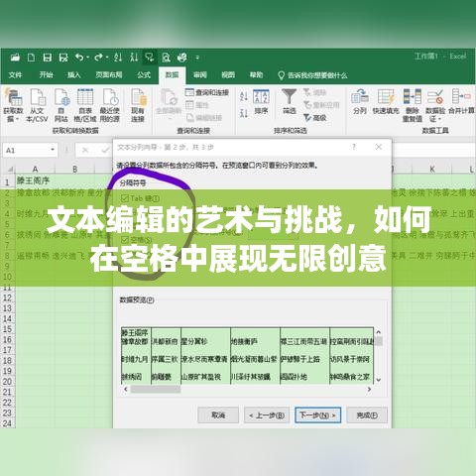Image resolution: width=476 pixels, height=476 pixels.
Task: Click the Save icon in quick access toolbar
Action: pyautogui.click(x=48, y=58)
